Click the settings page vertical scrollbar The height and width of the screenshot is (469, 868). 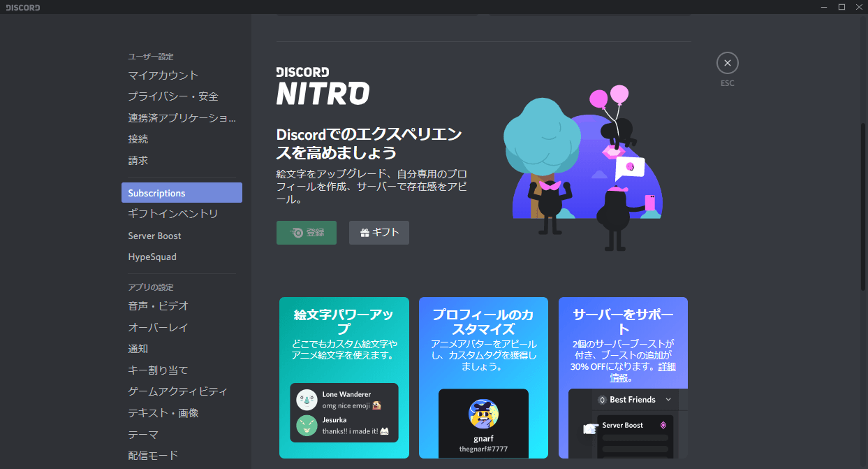863,206
